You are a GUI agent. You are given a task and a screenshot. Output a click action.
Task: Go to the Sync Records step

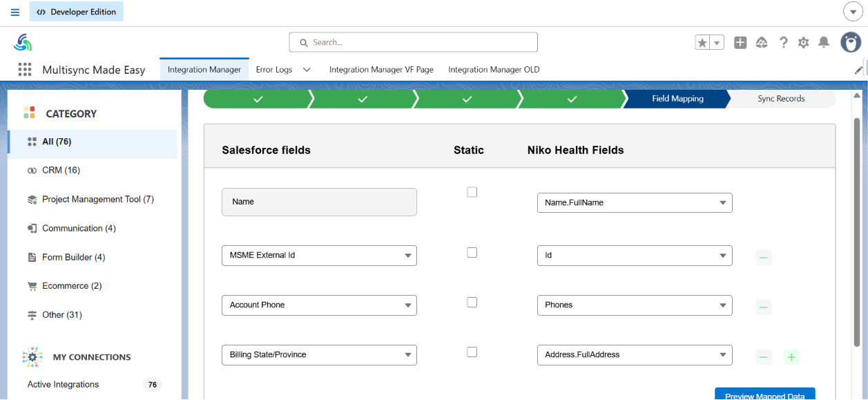[x=781, y=99]
